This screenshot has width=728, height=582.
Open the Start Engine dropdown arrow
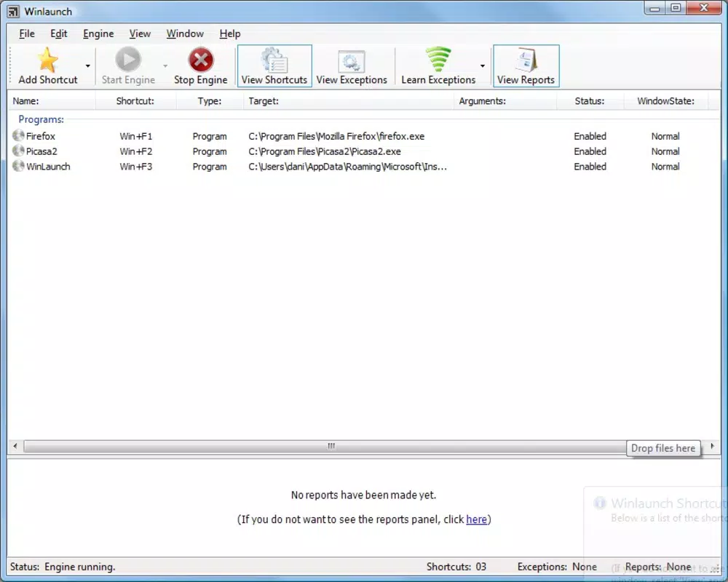(165, 66)
